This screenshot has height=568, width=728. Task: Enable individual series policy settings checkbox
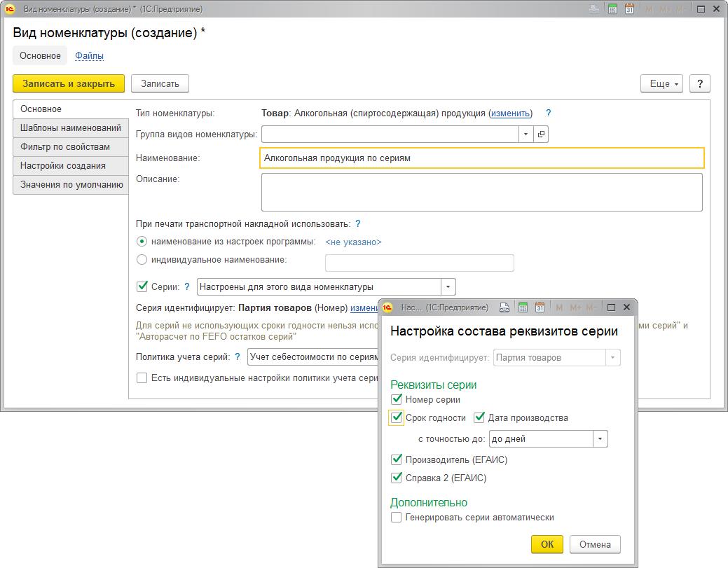[x=142, y=377]
